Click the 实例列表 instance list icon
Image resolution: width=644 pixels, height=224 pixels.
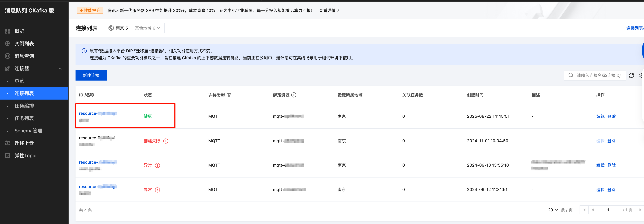[7, 44]
